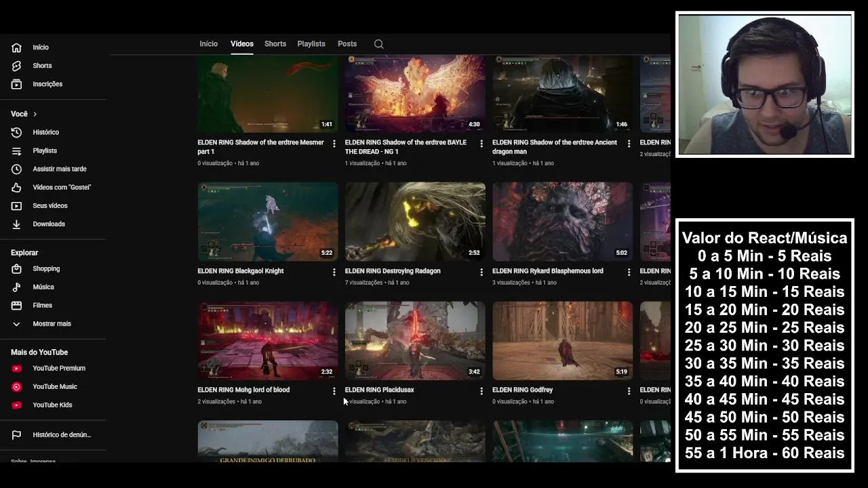
Task: Open Ancient dragon man video title
Action: [x=555, y=147]
